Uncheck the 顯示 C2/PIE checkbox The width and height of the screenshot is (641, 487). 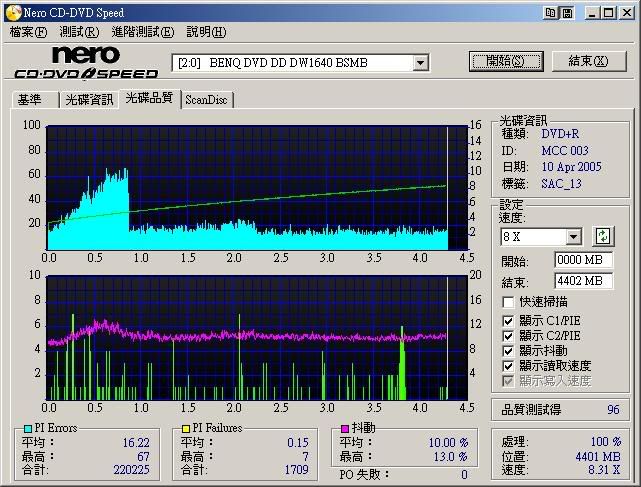[x=508, y=336]
